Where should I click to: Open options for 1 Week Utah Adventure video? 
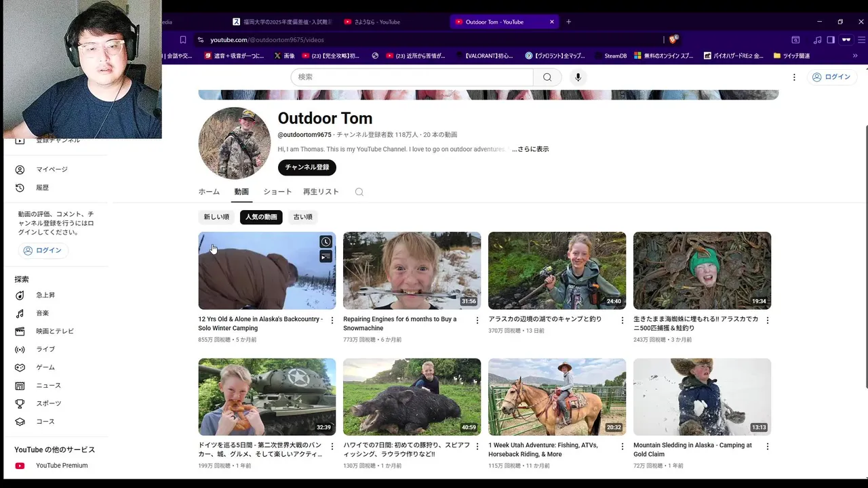coord(623,447)
